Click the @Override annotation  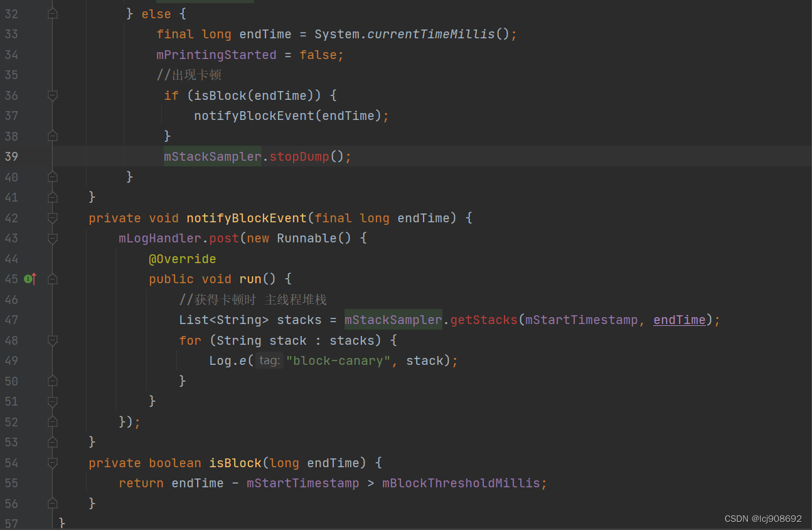pos(183,259)
